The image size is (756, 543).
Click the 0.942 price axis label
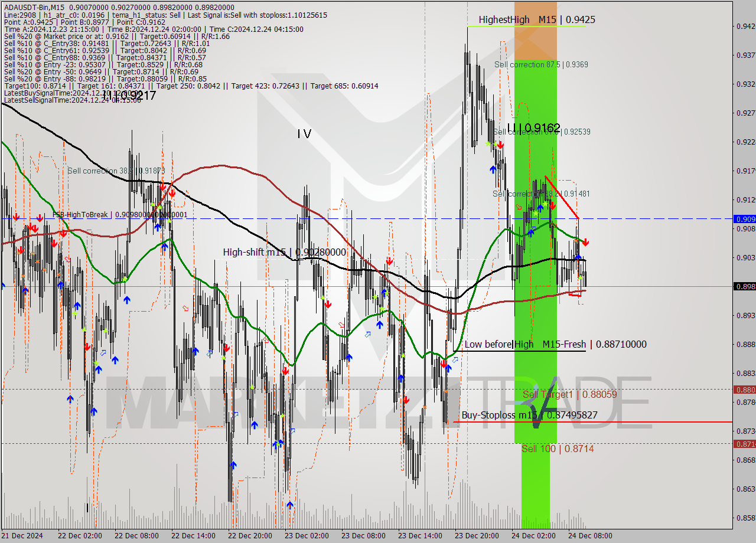pyautogui.click(x=745, y=26)
